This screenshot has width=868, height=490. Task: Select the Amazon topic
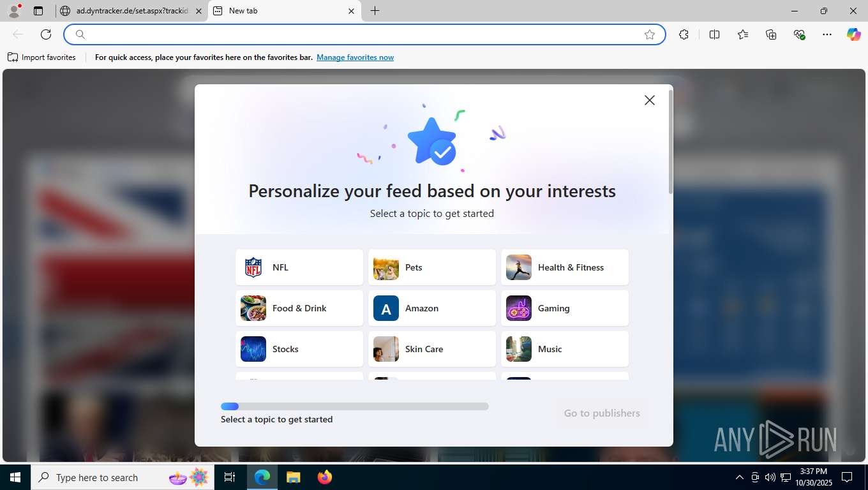click(432, 308)
